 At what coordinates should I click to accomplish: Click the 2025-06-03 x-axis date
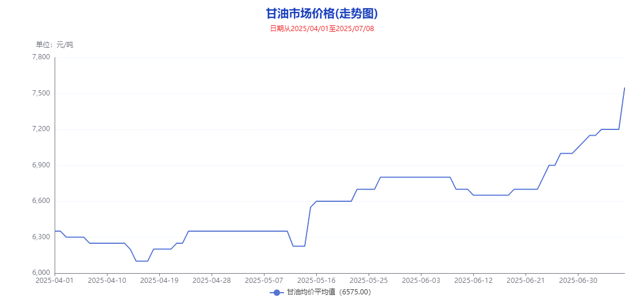pos(421,281)
